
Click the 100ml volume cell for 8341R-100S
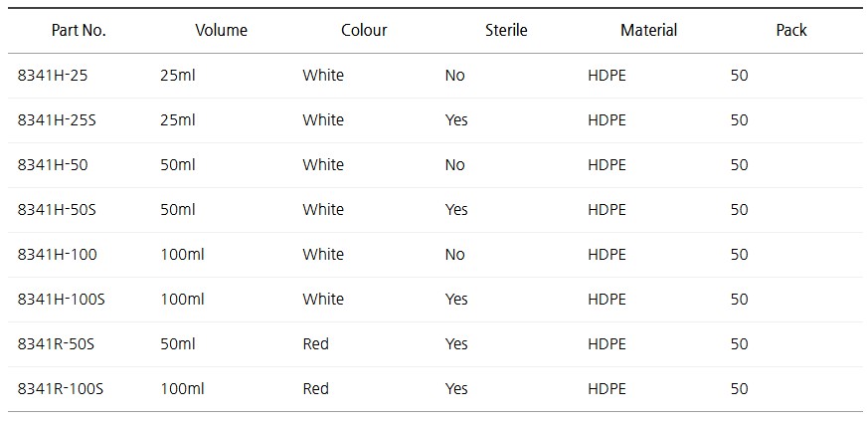point(182,389)
